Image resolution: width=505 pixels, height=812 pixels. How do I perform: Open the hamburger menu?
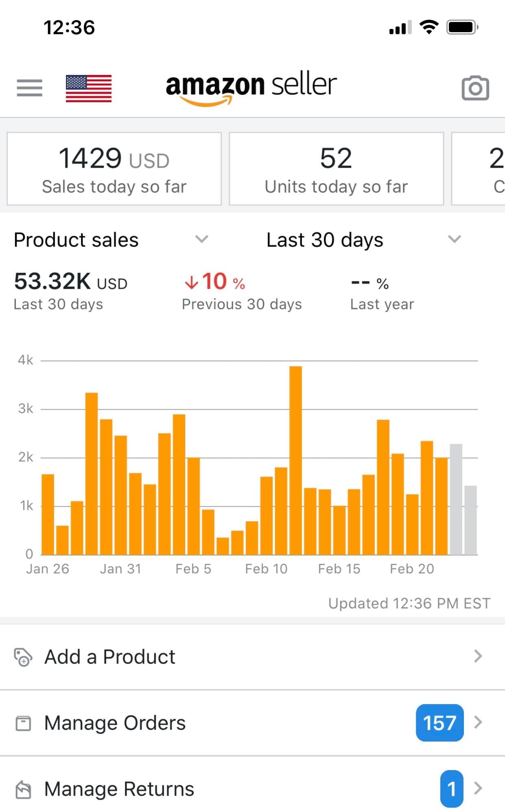coord(29,88)
